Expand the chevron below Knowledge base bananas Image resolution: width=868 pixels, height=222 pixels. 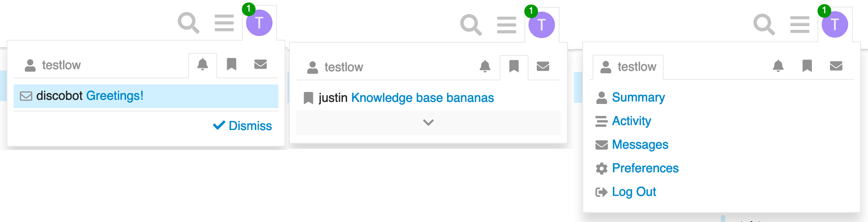428,123
